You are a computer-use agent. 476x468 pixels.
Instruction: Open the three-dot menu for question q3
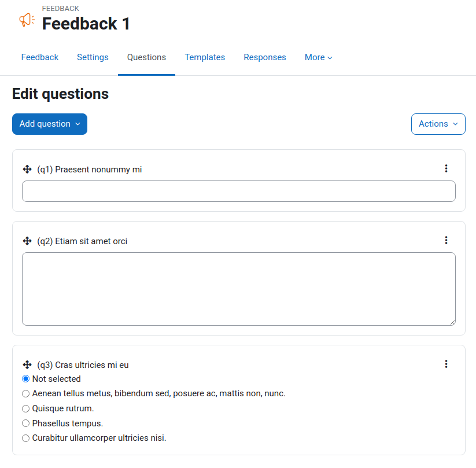point(446,364)
